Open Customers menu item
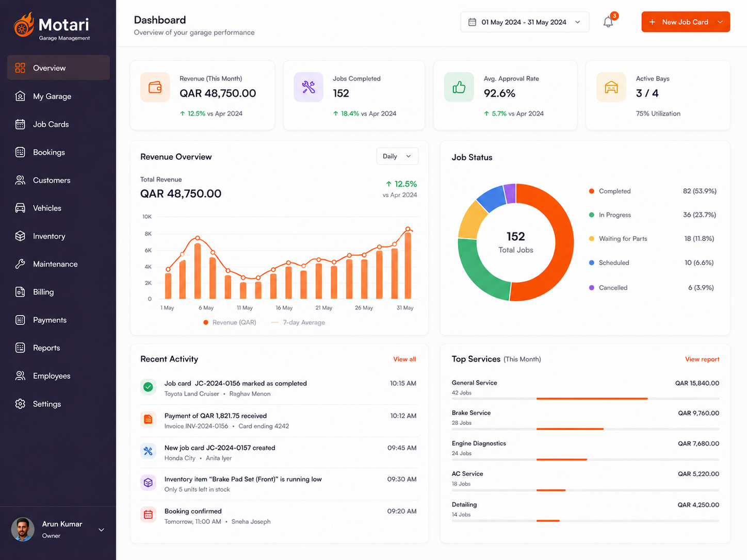 tap(58, 180)
